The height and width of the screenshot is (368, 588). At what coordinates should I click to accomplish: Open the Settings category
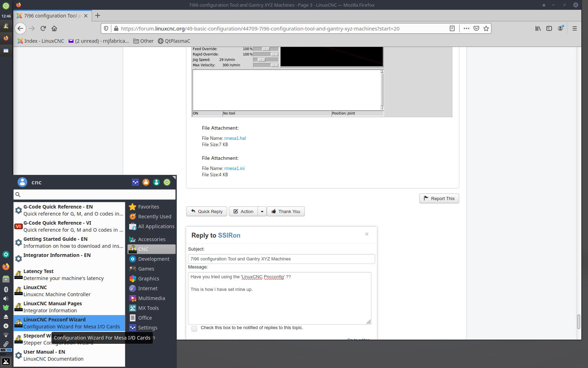pyautogui.click(x=152, y=328)
